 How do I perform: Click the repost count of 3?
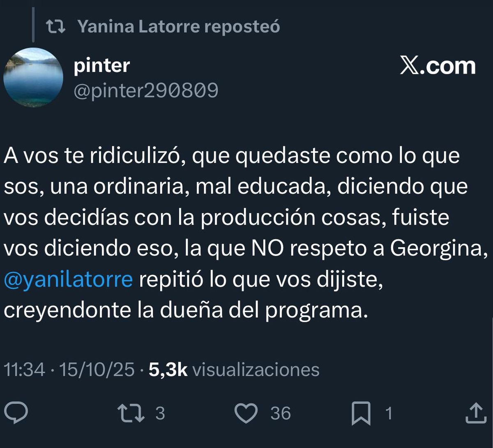(x=160, y=413)
